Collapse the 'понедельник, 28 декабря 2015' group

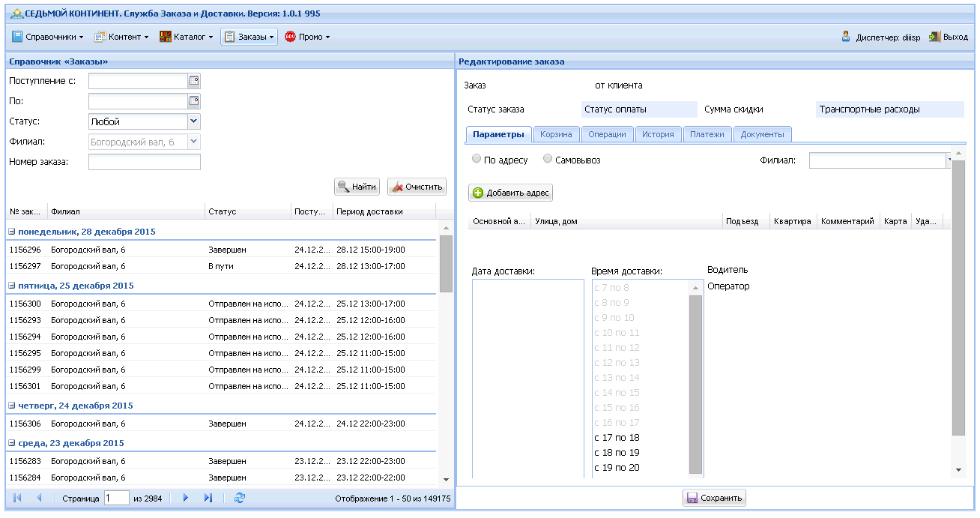12,232
